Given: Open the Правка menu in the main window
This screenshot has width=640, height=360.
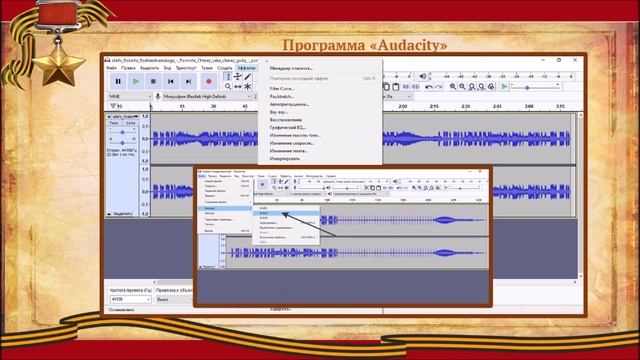Looking at the screenshot, I should pos(128,68).
